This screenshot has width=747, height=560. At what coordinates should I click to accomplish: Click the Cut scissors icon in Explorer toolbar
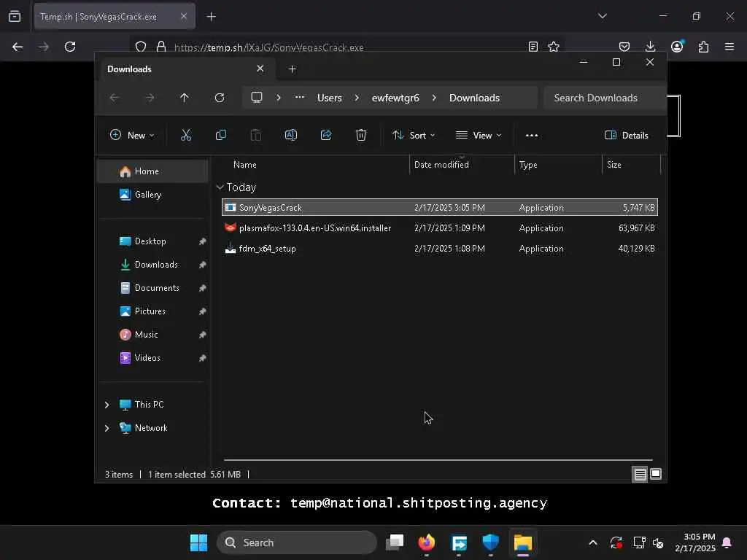[x=186, y=135]
